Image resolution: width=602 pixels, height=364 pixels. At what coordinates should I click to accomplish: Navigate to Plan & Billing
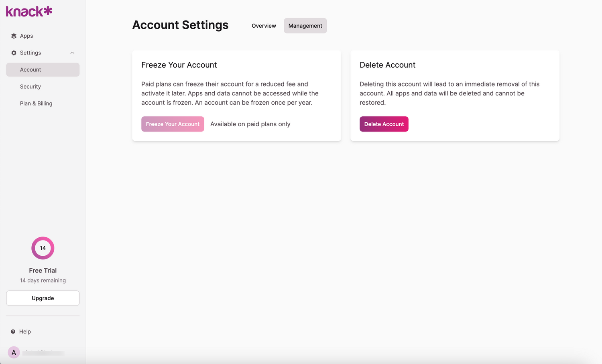[36, 103]
